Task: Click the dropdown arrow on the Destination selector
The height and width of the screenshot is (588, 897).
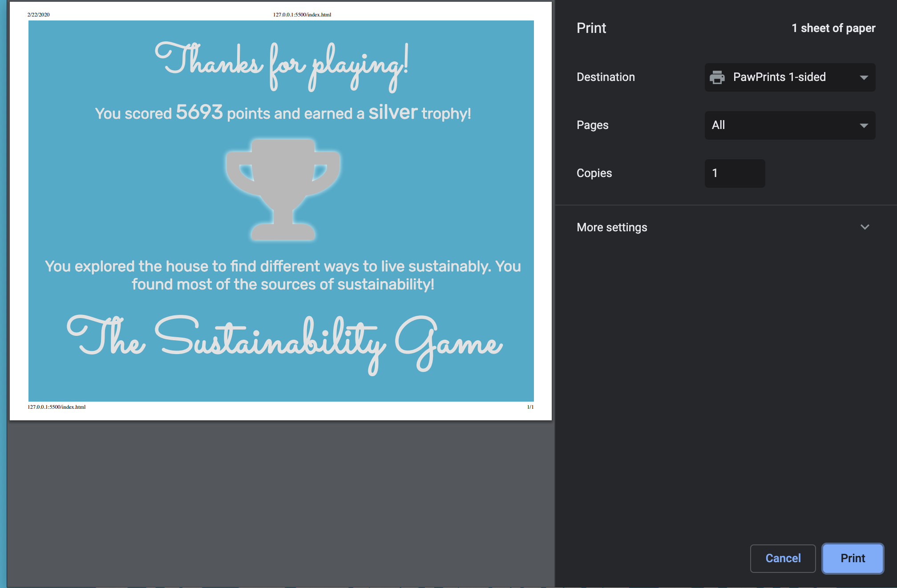Action: pyautogui.click(x=864, y=77)
